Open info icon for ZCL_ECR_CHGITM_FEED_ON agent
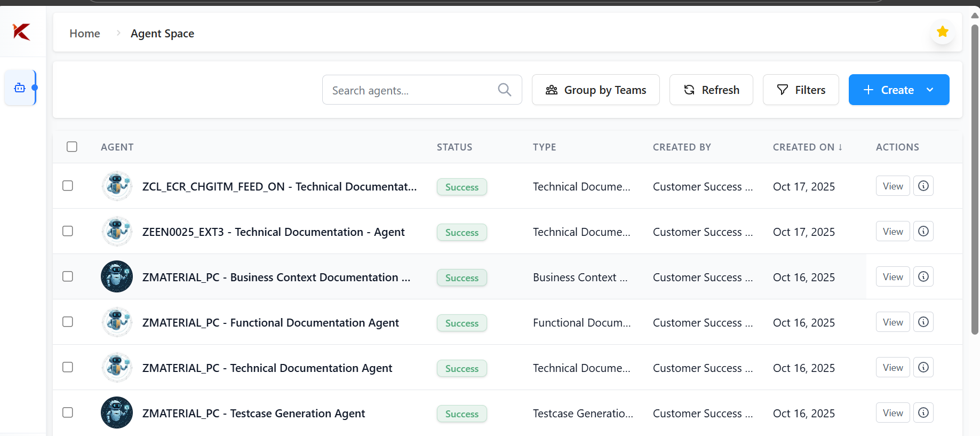Screen dimensions: 980x436 tap(923, 186)
